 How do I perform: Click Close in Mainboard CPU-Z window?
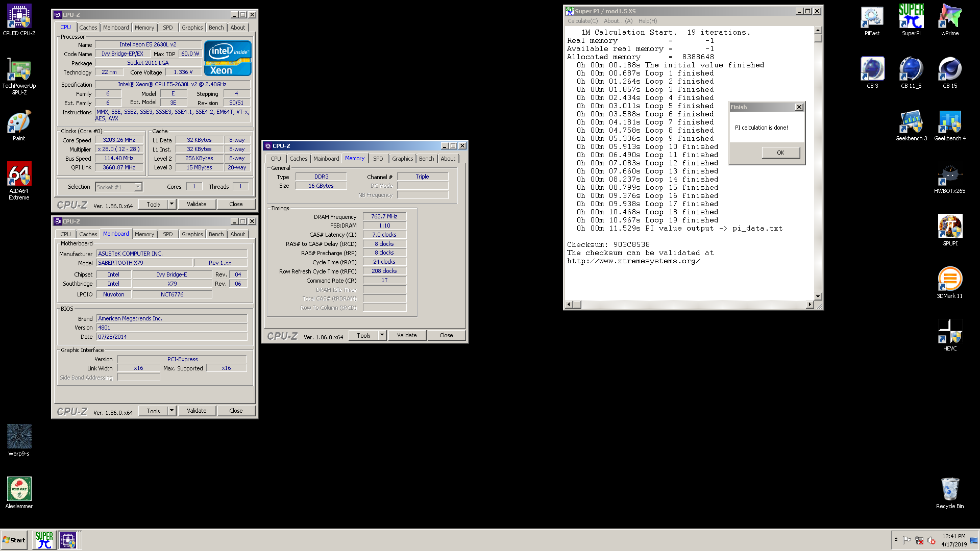pyautogui.click(x=236, y=411)
